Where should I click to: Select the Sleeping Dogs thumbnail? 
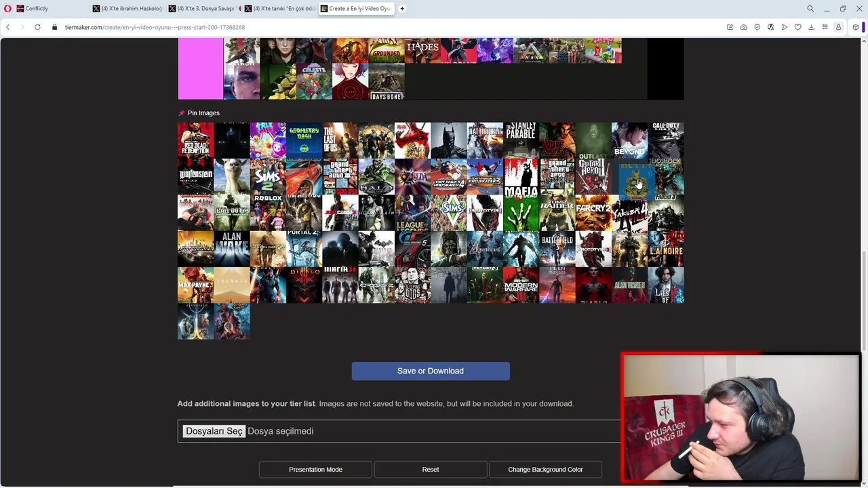click(x=412, y=285)
